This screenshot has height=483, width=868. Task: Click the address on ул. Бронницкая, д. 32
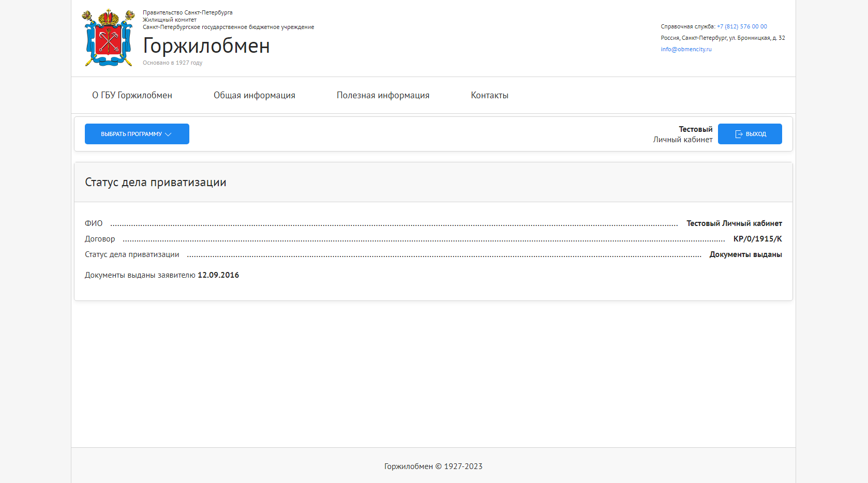click(x=723, y=38)
